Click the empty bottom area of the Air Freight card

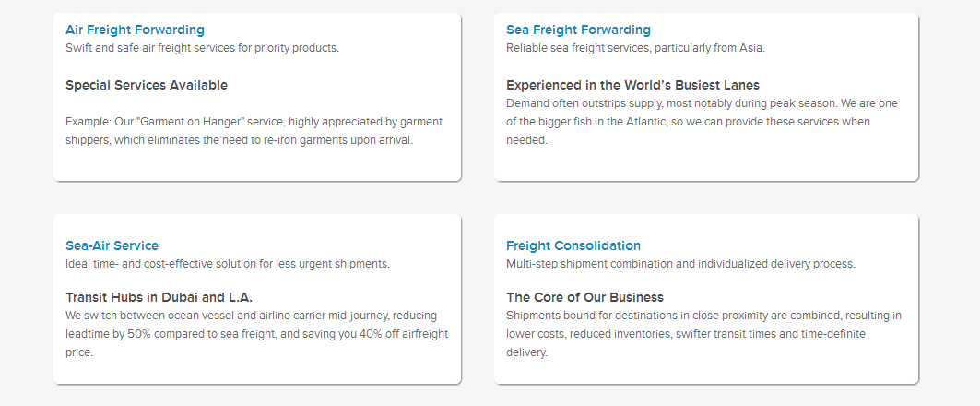click(256, 164)
